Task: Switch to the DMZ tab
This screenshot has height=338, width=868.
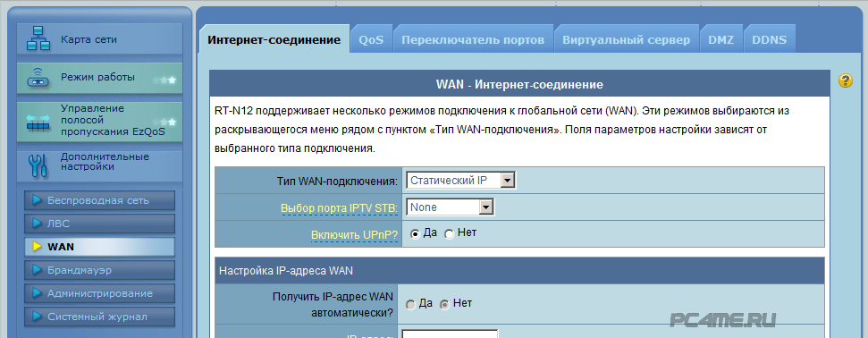Action: click(721, 40)
